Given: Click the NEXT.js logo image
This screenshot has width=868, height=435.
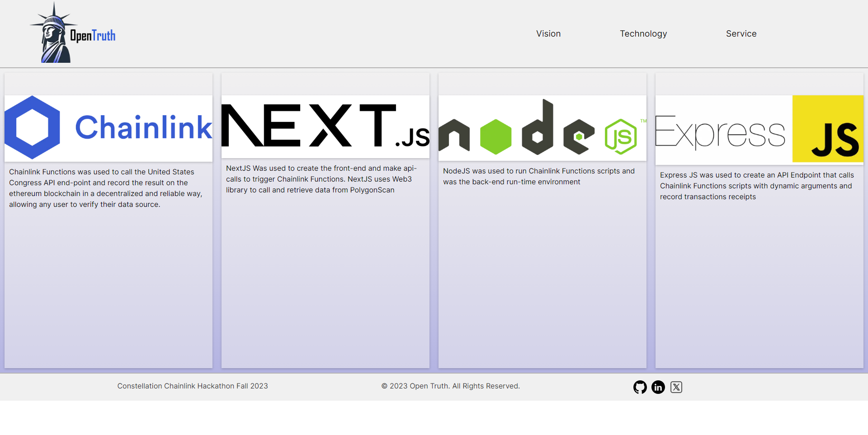Looking at the screenshot, I should coord(325,126).
